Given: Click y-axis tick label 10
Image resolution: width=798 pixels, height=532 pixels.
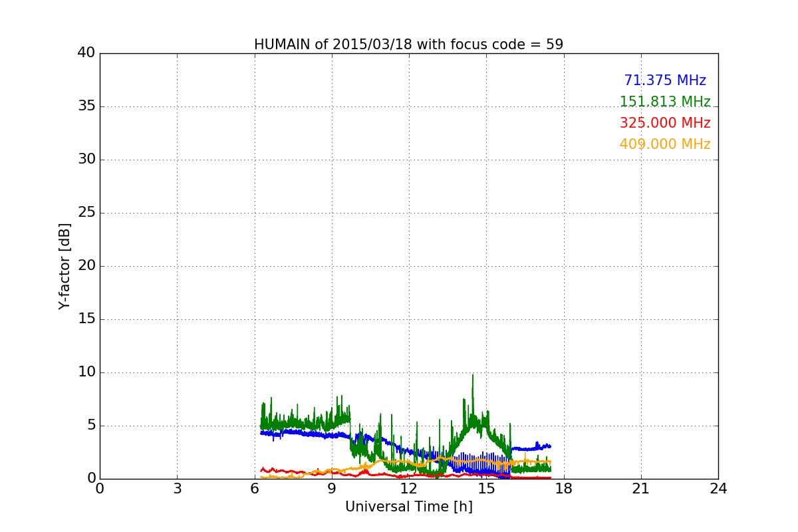Looking at the screenshot, I should click(86, 372).
